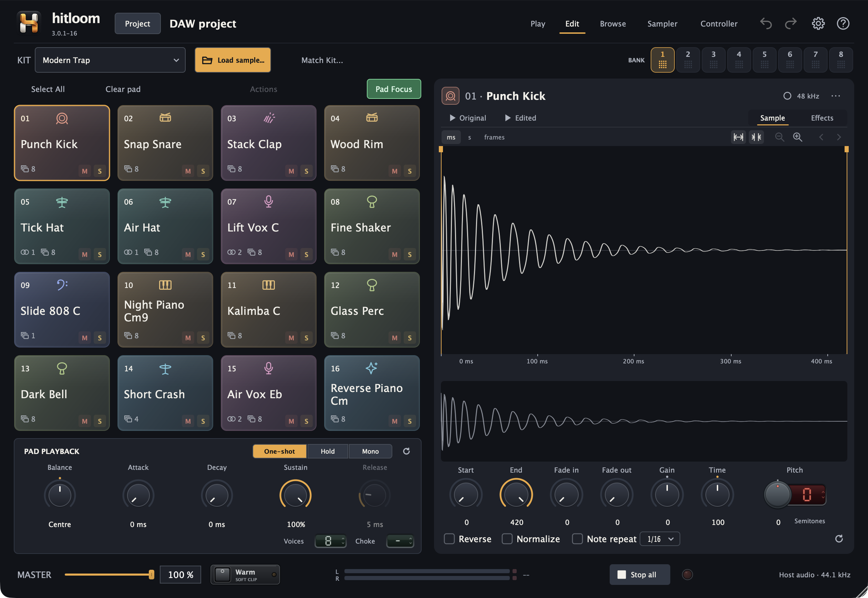Toggle the Warm soft clip switch
Screen dimensions: 868x598
[245, 574]
